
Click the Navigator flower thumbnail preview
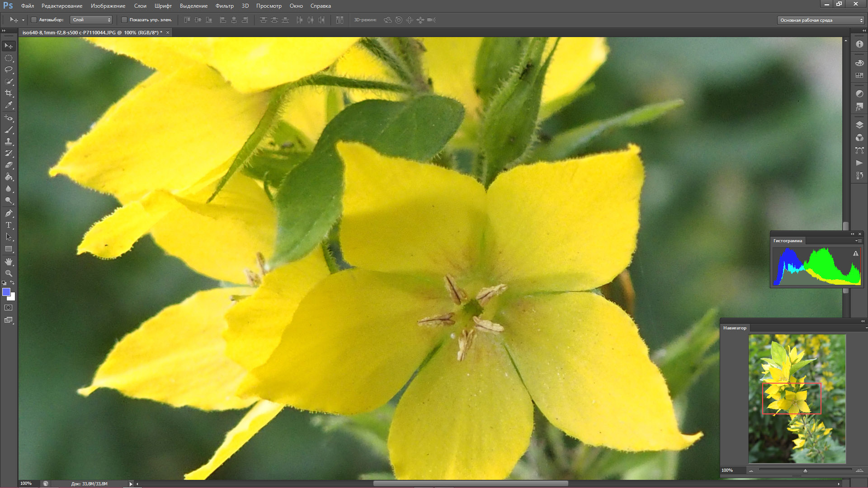797,399
